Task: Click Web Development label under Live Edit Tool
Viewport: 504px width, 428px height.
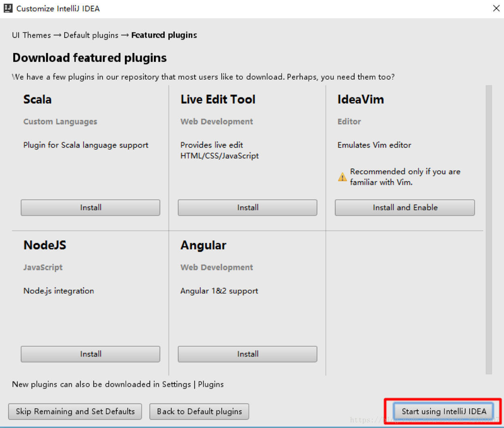Action: point(216,122)
